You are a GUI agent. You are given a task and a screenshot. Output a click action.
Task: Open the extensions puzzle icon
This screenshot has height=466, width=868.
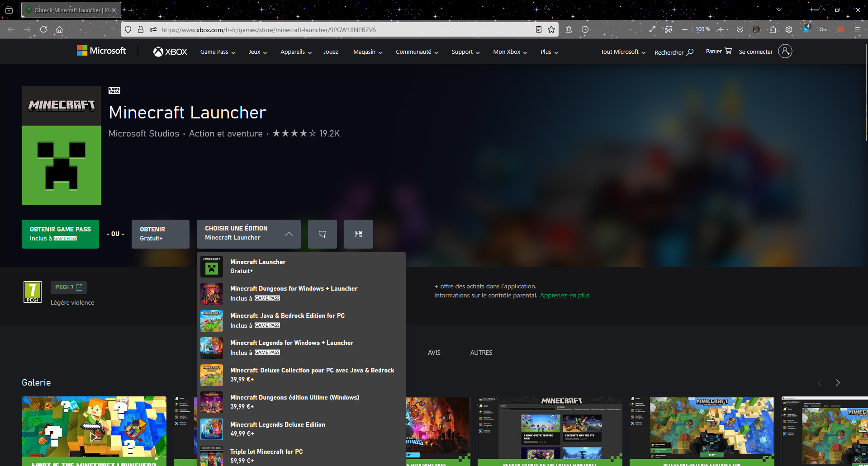click(x=773, y=29)
